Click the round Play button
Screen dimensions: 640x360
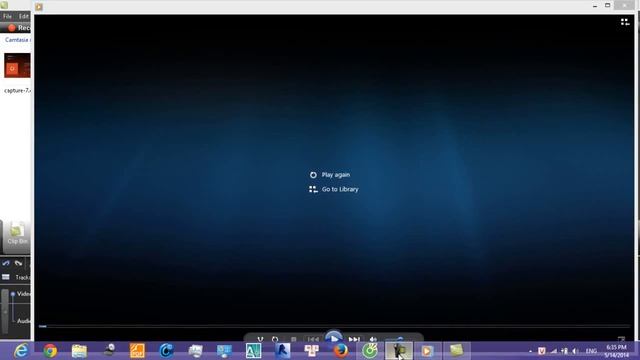[x=333, y=337]
